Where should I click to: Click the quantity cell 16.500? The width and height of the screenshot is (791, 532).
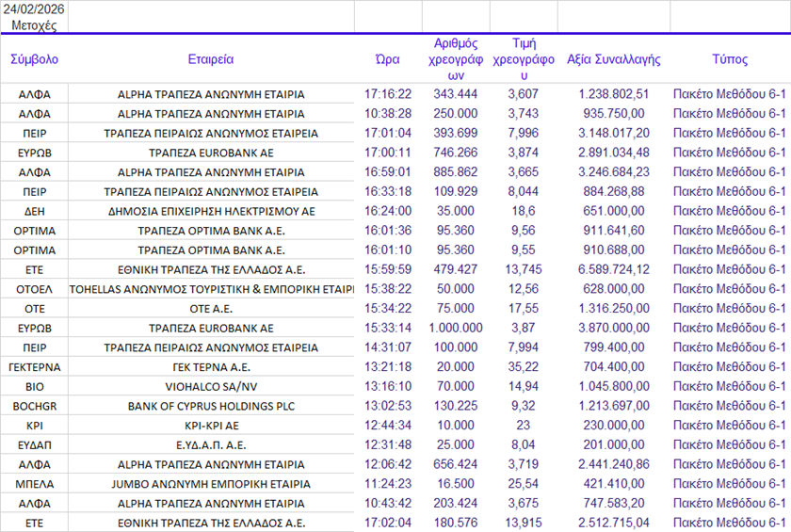point(456,484)
